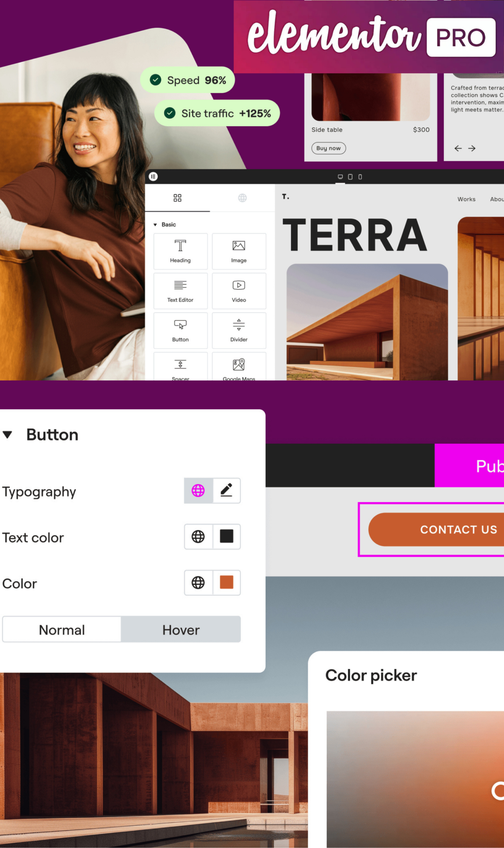
Task: Click the T. site logo
Action: click(x=286, y=196)
